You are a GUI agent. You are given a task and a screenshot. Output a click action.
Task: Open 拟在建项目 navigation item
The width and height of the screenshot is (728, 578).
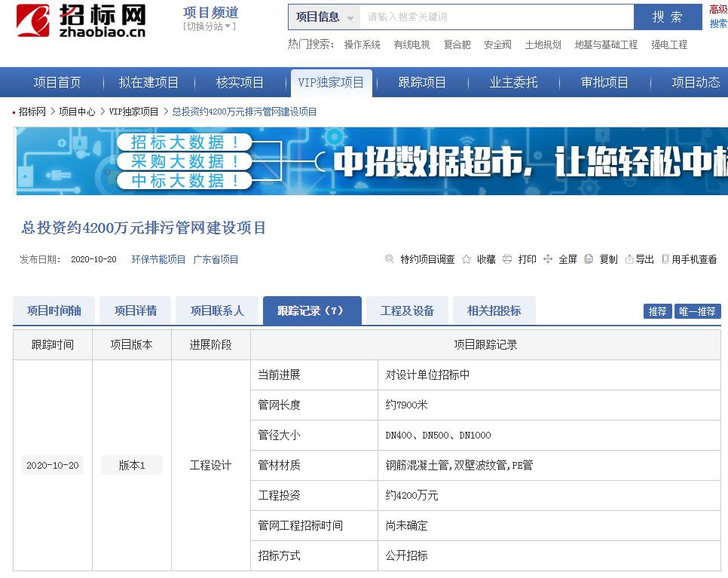pos(148,83)
